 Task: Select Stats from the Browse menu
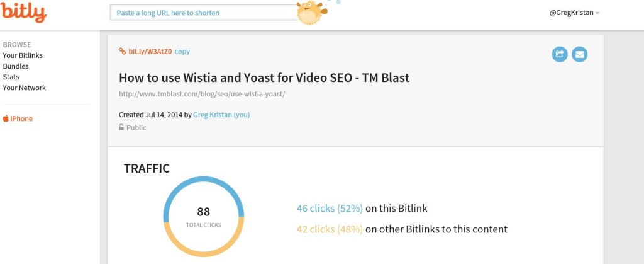[11, 77]
